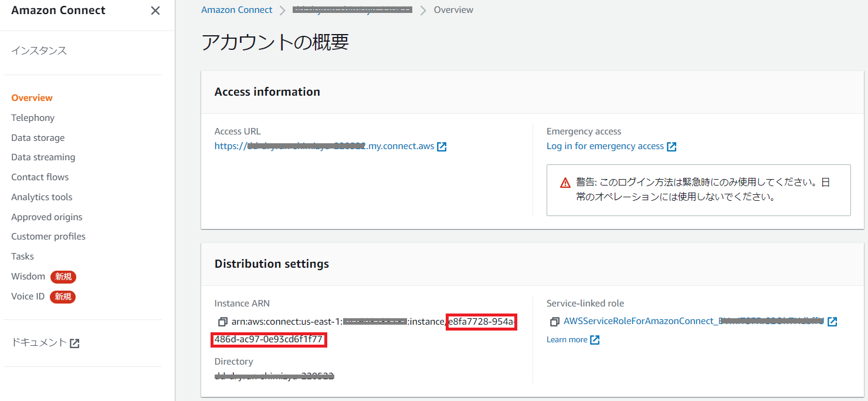Select Overview in the sidebar
868x401 pixels.
(32, 98)
